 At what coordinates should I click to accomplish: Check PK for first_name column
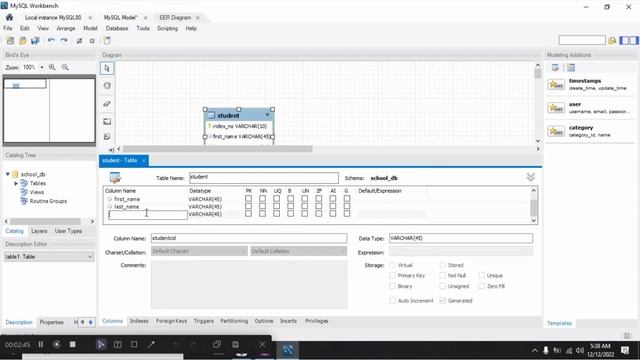(248, 199)
